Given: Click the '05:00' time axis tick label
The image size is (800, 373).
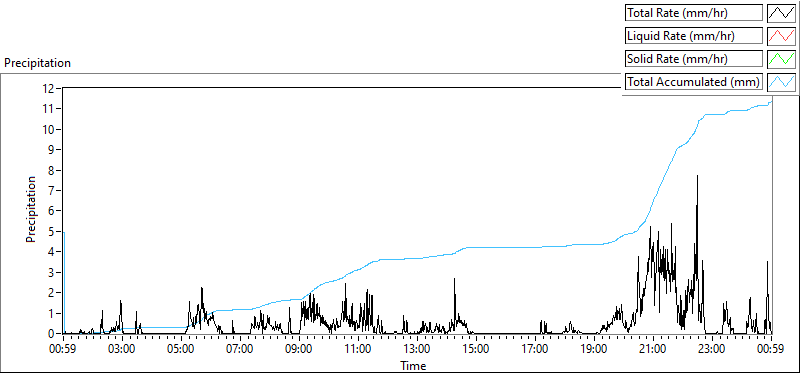Looking at the screenshot, I should (181, 350).
